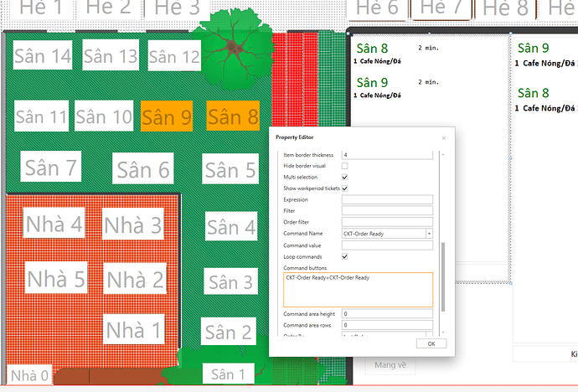Open table Sân 14

pyautogui.click(x=42, y=56)
